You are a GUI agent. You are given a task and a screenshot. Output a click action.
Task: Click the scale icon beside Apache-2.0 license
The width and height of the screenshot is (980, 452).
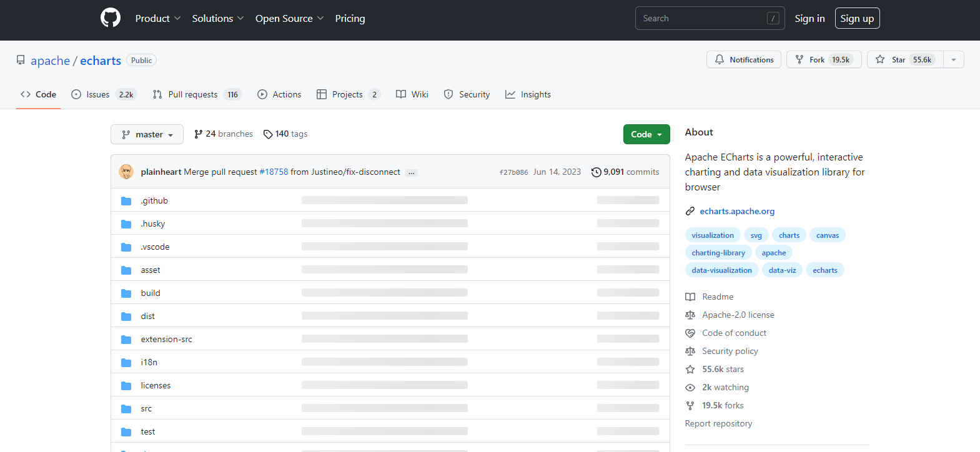coord(690,315)
